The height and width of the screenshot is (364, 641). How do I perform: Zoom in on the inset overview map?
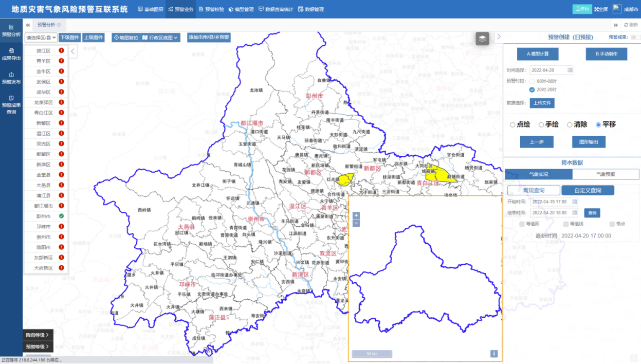tap(356, 215)
